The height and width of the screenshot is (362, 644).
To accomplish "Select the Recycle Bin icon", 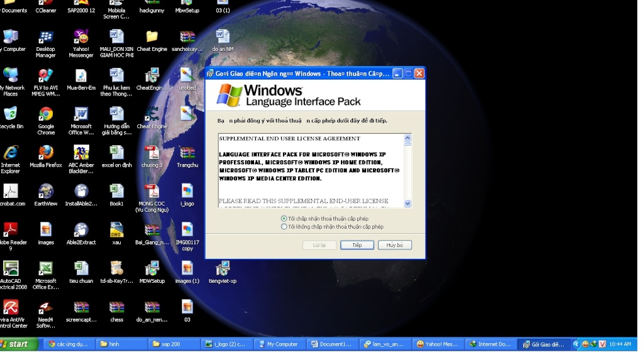I will 11,118.
